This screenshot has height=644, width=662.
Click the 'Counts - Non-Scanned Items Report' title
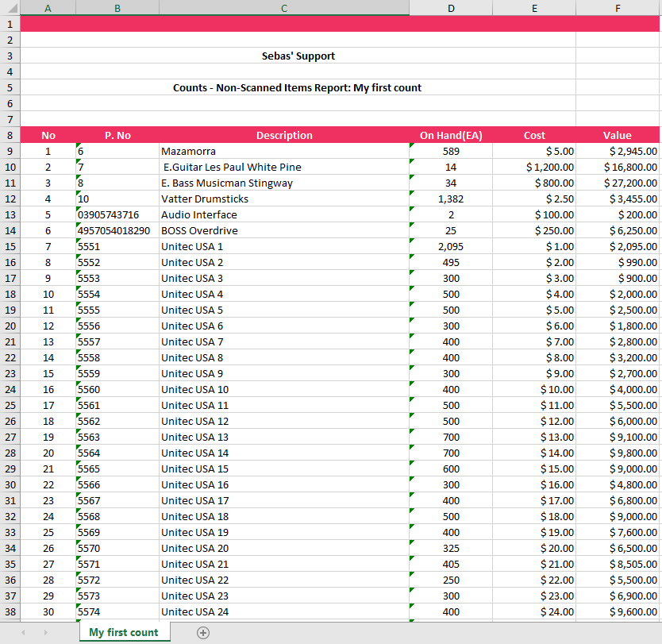coord(297,87)
